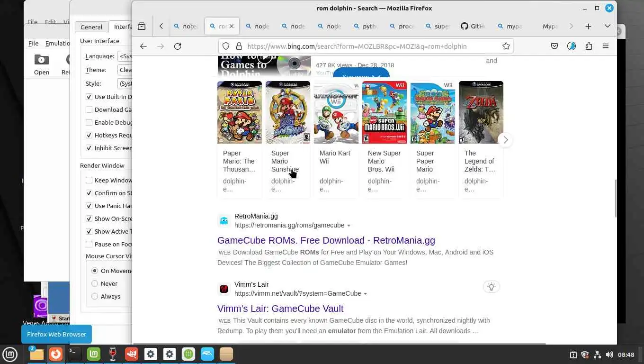Expand the vimm.net URL dropdown arrow
The image size is (644, 364).
366,294
